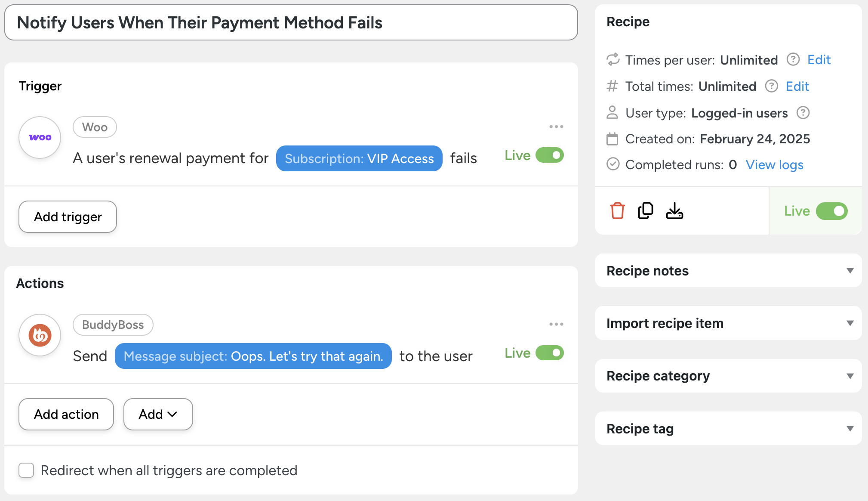Viewport: 868px width, 501px height.
Task: Click the duplicate recipe copy icon
Action: [x=645, y=211]
